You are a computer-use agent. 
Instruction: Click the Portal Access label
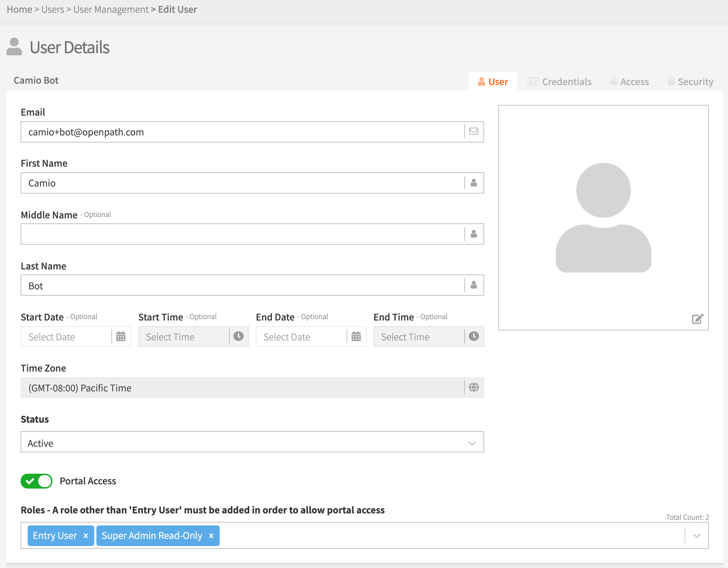coord(88,481)
